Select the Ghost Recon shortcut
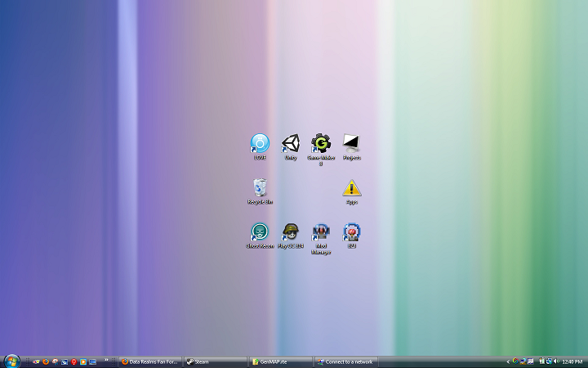Viewport: 588px width, 368px height. [260, 233]
